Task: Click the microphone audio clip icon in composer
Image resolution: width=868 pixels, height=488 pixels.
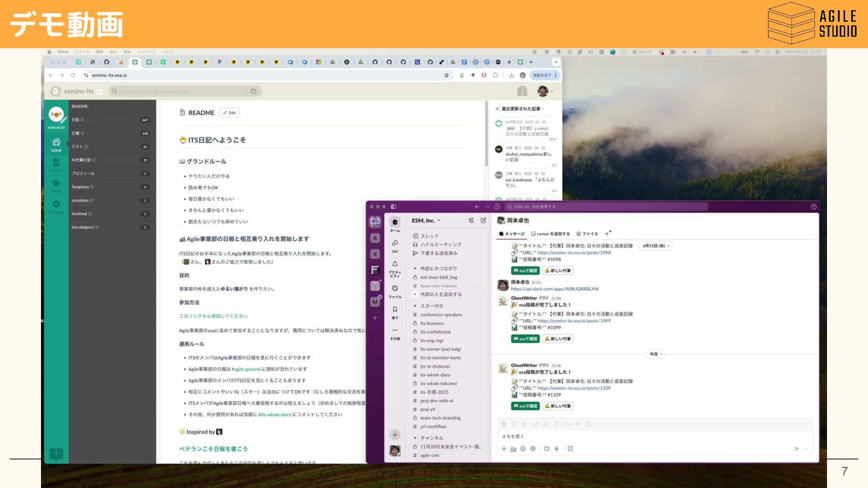Action: [556, 449]
